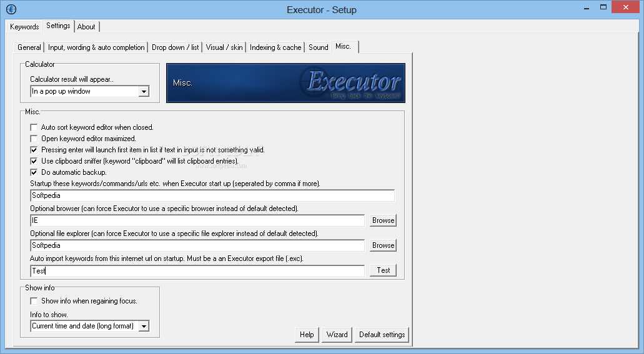The image size is (644, 354).
Task: Go to the General settings tab
Action: [29, 47]
